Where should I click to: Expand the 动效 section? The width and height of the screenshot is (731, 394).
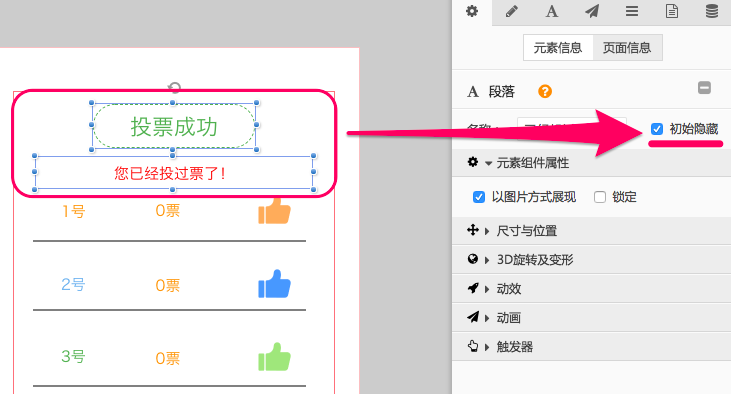(591, 289)
